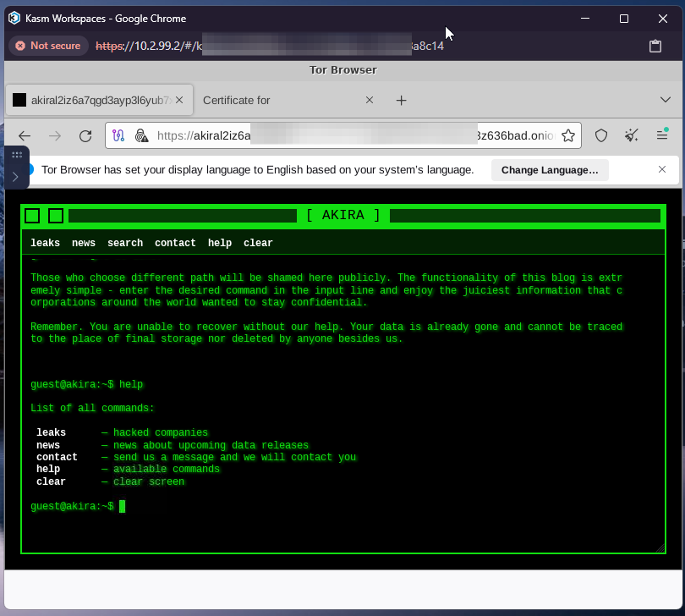Click the Tor Browser window title text

pos(343,70)
